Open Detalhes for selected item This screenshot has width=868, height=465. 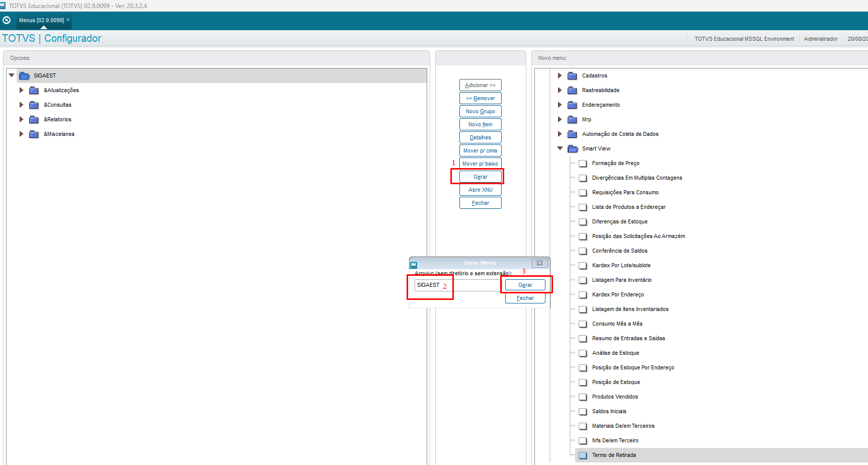click(x=481, y=137)
